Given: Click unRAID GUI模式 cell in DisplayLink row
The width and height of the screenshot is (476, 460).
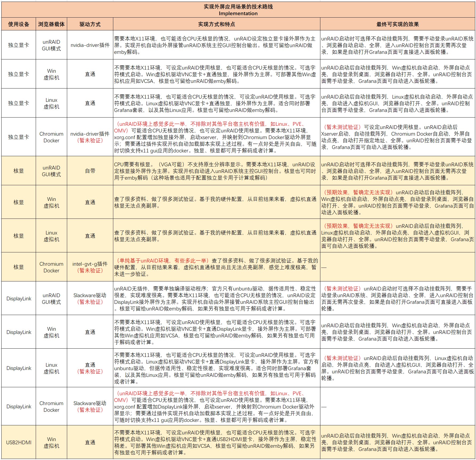Looking at the screenshot, I should [x=51, y=298].
